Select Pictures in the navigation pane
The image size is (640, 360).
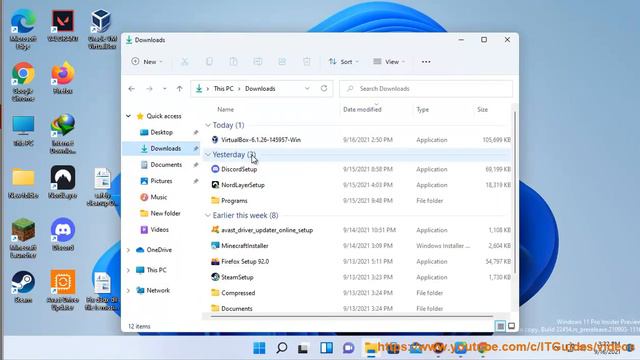tap(161, 181)
